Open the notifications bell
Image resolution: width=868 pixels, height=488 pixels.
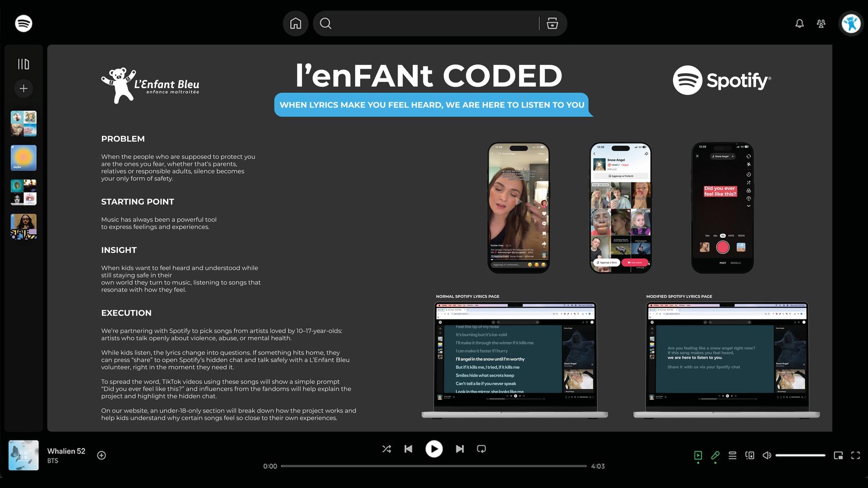pos(799,24)
